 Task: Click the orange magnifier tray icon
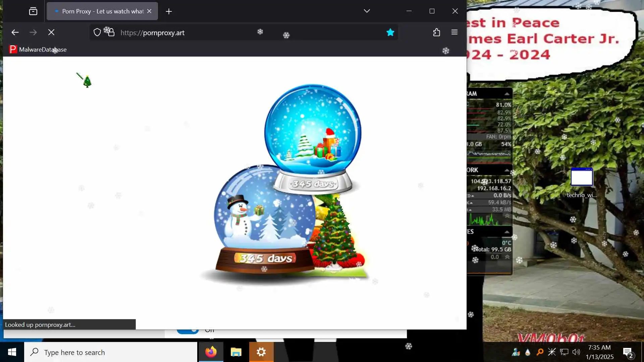[540, 352]
